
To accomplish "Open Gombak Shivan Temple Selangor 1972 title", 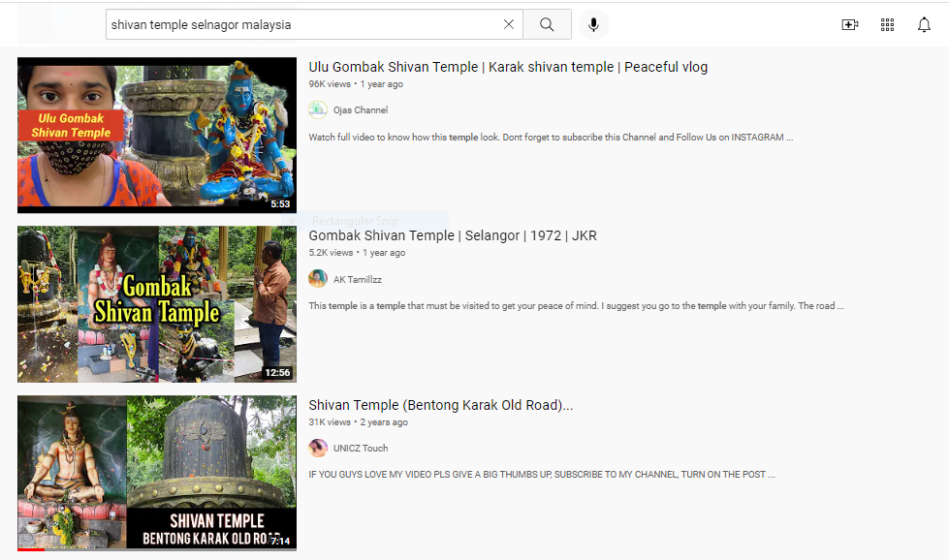I will [x=453, y=235].
